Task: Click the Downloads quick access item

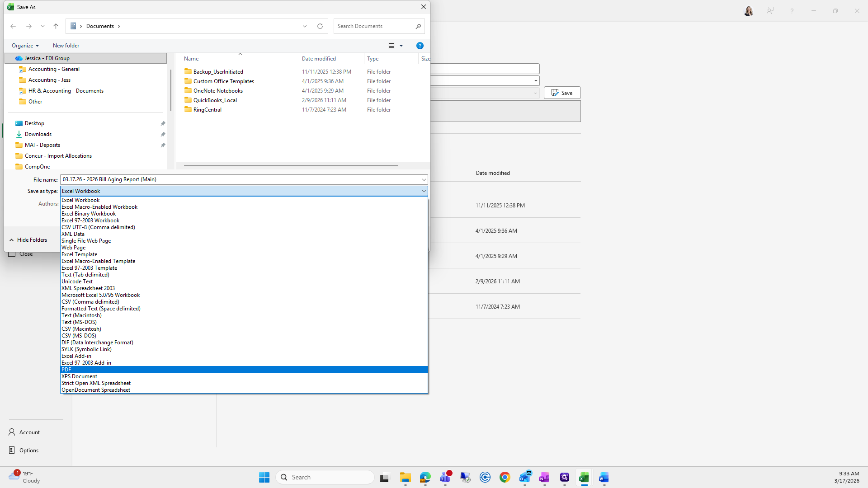Action: click(38, 134)
